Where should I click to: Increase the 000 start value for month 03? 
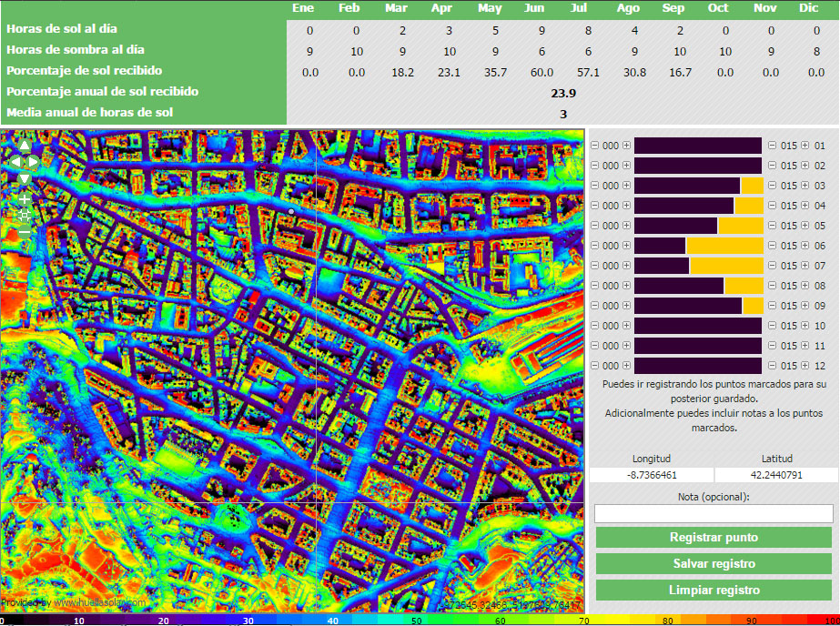click(x=626, y=186)
